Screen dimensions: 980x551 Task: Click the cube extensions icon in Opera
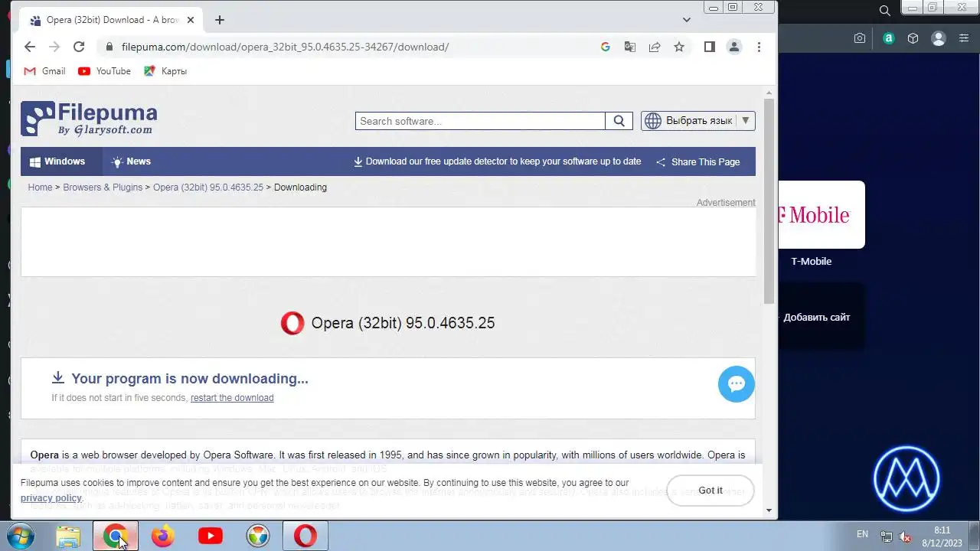pos(913,38)
